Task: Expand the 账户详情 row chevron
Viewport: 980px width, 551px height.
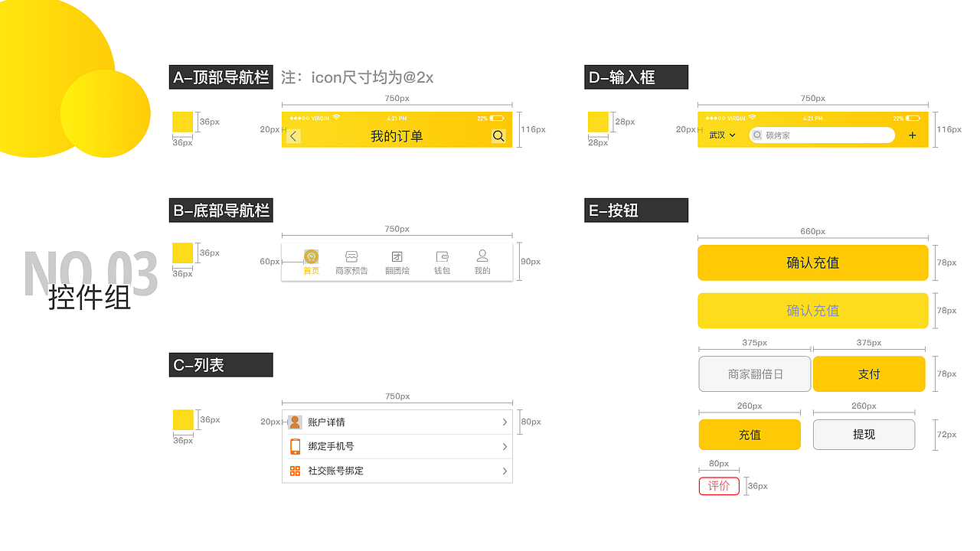Action: pyautogui.click(x=504, y=422)
